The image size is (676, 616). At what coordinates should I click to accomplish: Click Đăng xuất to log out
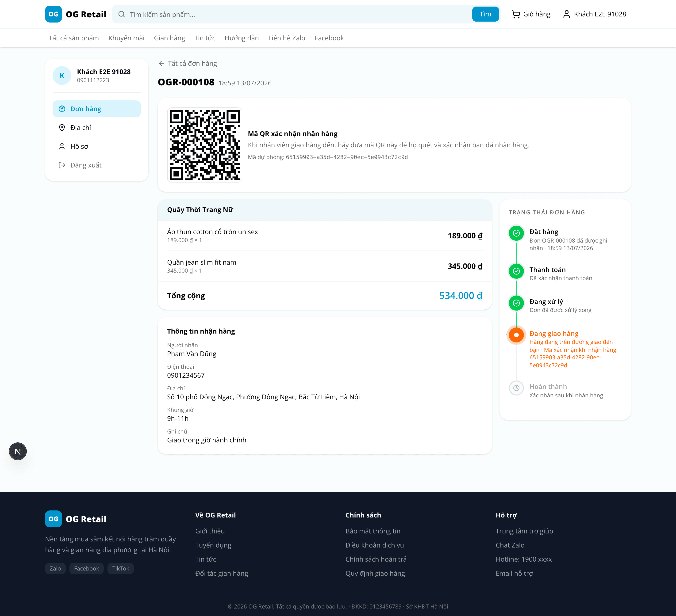[96, 165]
